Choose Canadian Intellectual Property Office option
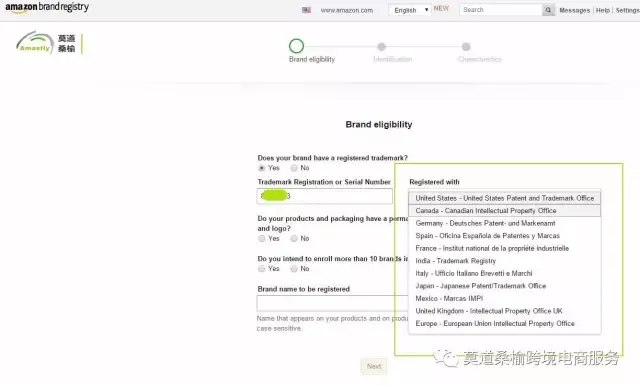This screenshot has width=640, height=386. [x=504, y=211]
